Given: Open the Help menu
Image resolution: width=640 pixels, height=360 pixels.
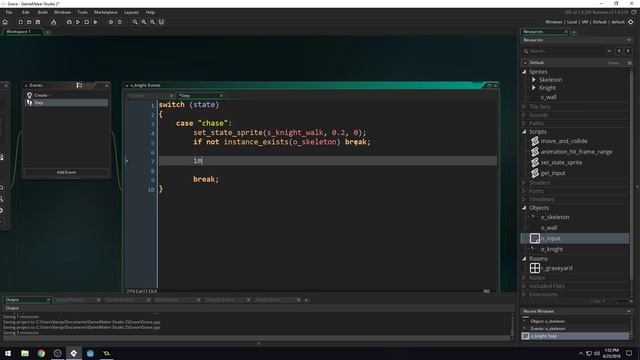Looking at the screenshot, I should [150, 12].
